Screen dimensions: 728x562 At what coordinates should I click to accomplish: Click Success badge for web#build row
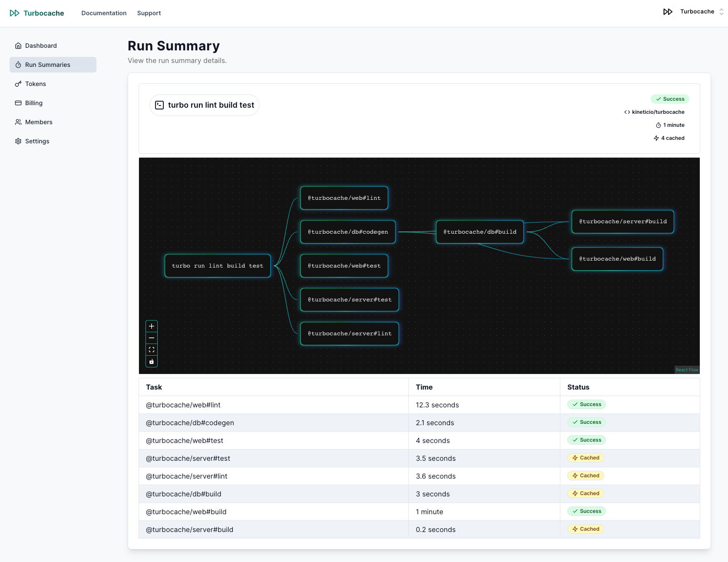point(586,511)
